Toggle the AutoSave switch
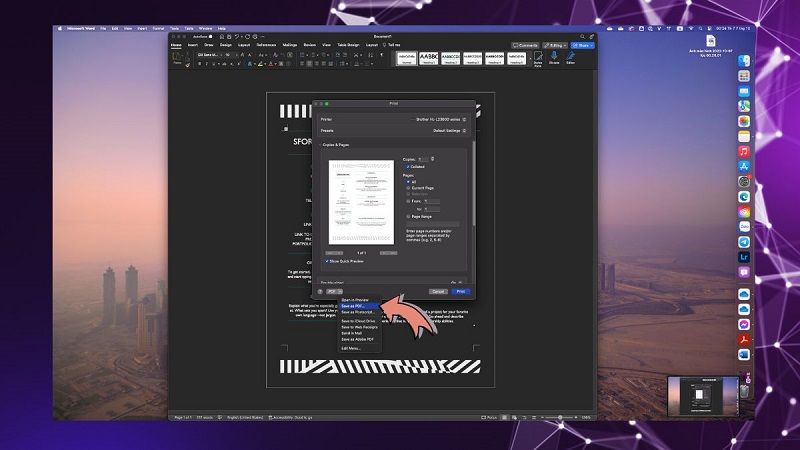Screen dimensions: 800x450 [210, 37]
